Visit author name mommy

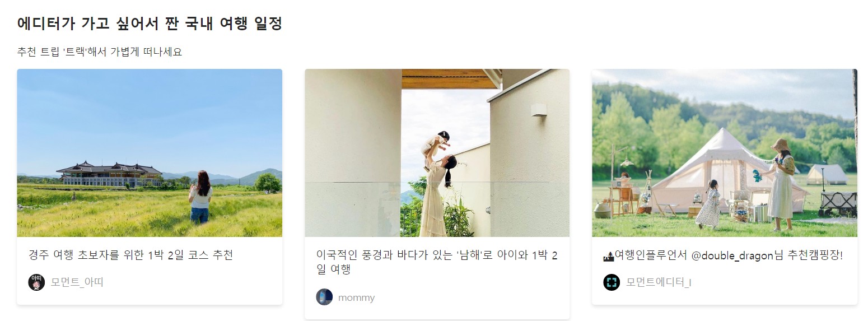(x=356, y=297)
